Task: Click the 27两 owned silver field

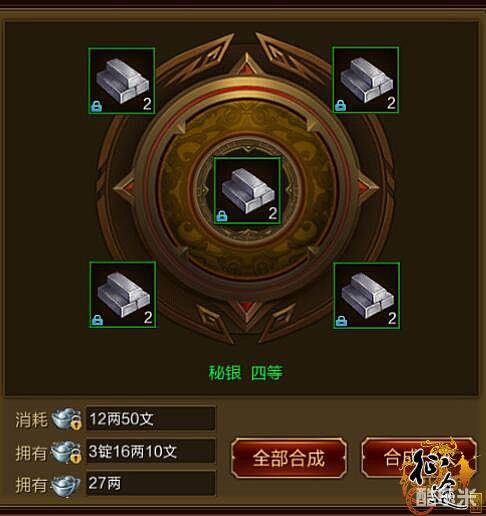Action: pos(151,483)
